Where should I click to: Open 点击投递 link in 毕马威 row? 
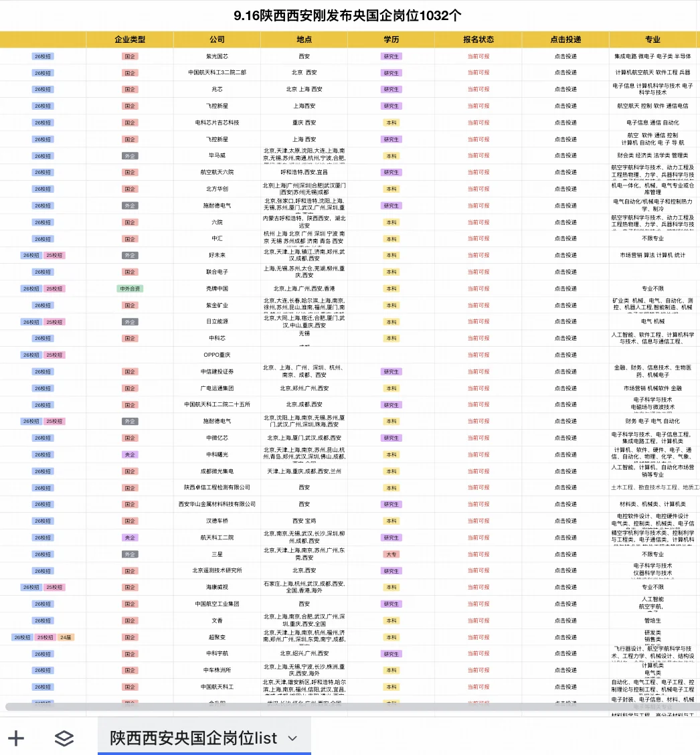coord(565,155)
